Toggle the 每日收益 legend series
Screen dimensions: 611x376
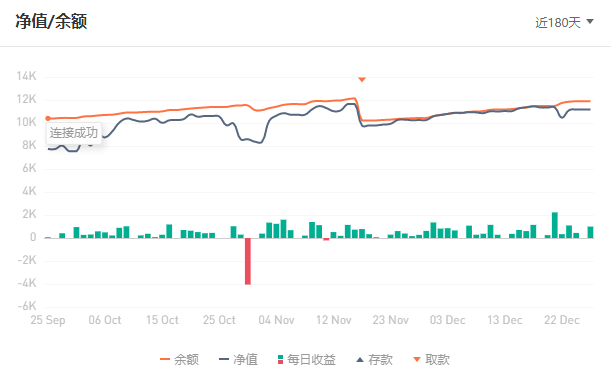pos(307,359)
